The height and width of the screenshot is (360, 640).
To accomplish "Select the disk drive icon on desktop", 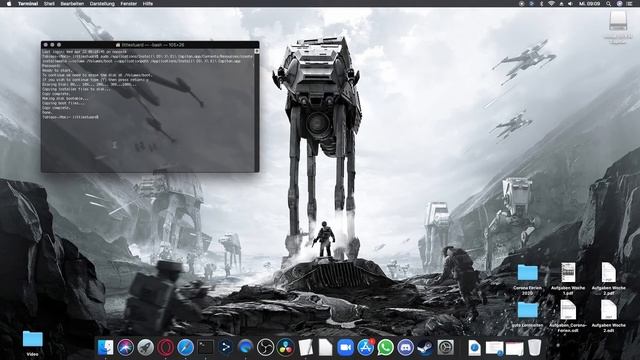I will [618, 21].
